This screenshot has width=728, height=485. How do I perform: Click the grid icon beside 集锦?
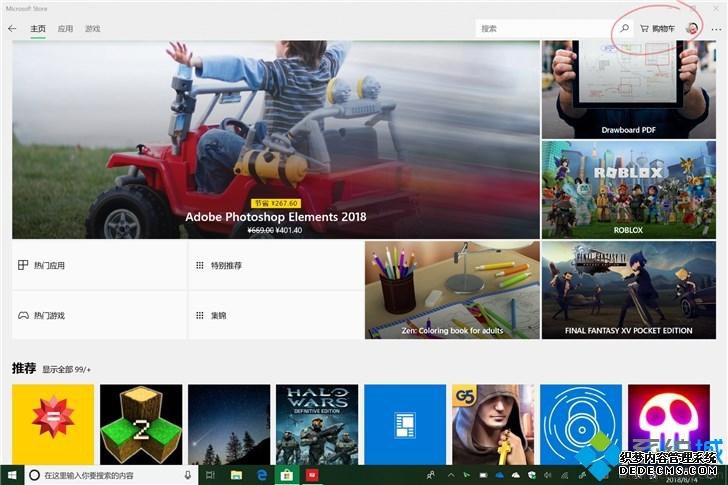tap(200, 316)
